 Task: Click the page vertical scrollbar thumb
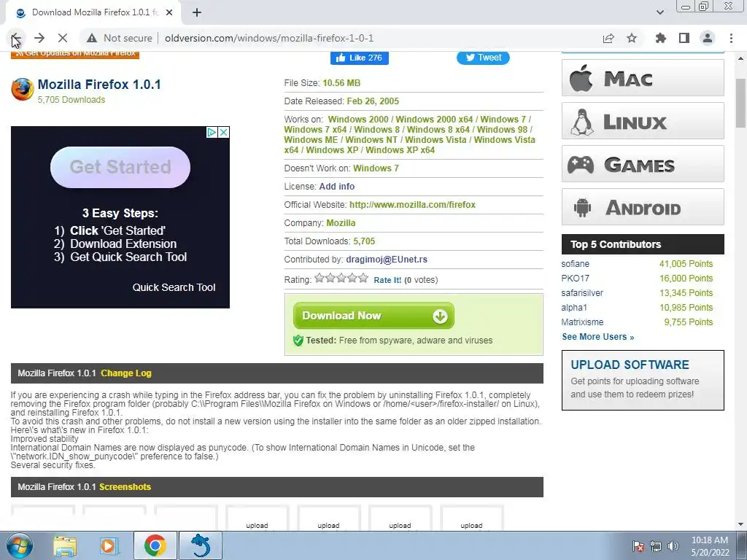(740, 104)
